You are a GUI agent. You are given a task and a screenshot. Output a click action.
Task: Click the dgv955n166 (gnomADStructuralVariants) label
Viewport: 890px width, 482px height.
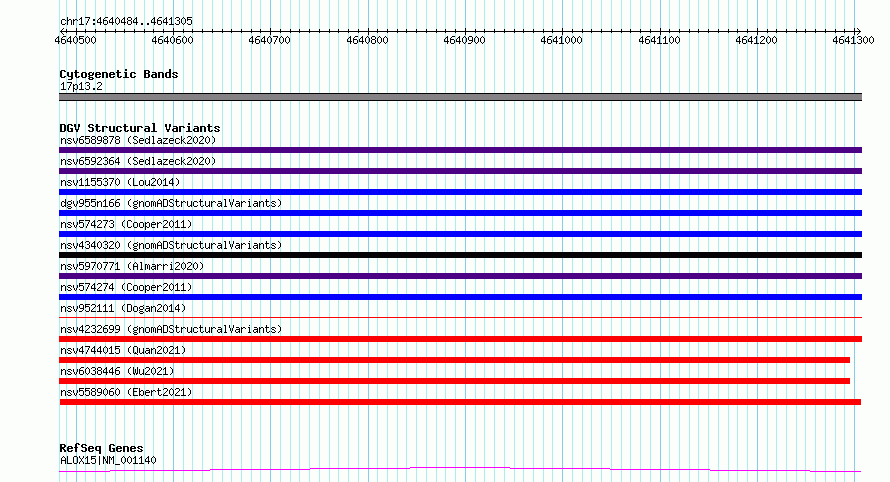[x=171, y=203]
